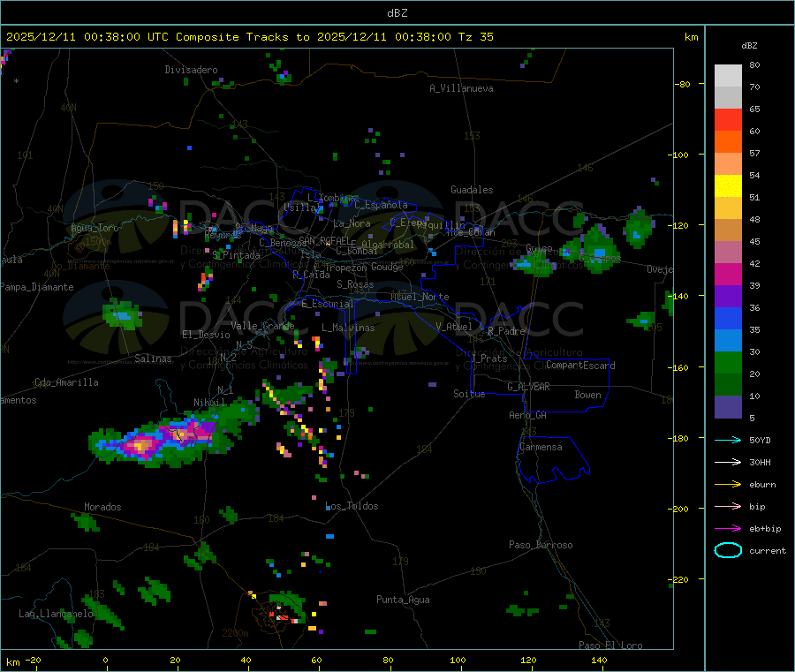Image resolution: width=795 pixels, height=672 pixels.
Task: Click the Divisadero map label
Action: tap(191, 70)
